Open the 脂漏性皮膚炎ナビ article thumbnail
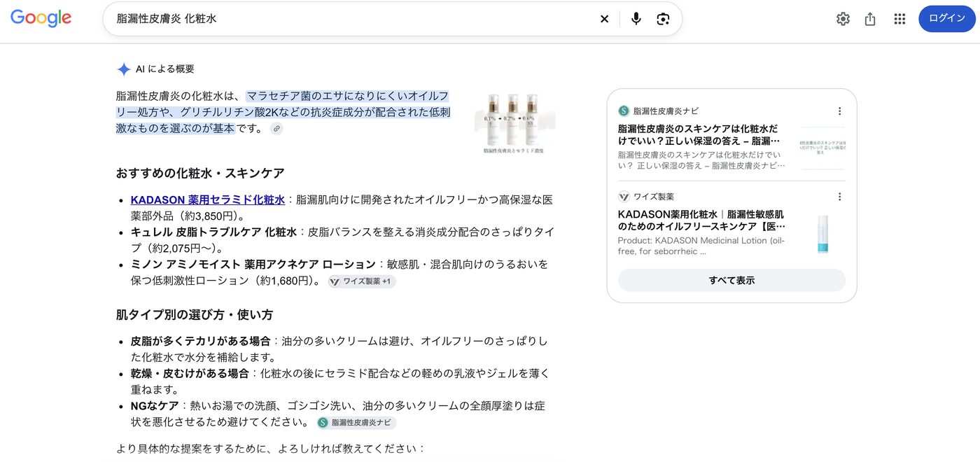Viewport: 980px width, 462px height. tap(822, 148)
